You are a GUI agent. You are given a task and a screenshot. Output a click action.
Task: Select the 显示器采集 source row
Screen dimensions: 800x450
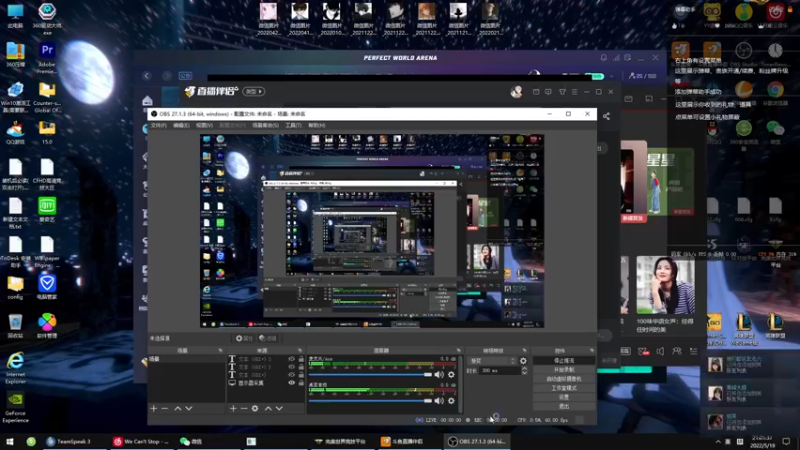[266, 383]
